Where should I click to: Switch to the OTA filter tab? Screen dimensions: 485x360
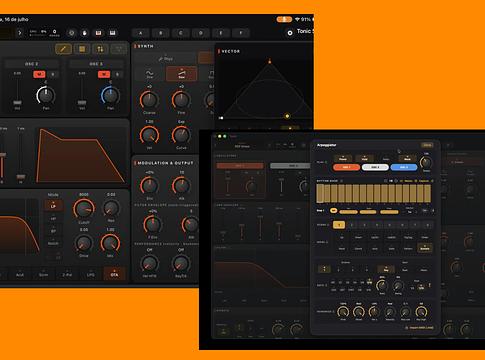coord(114,274)
